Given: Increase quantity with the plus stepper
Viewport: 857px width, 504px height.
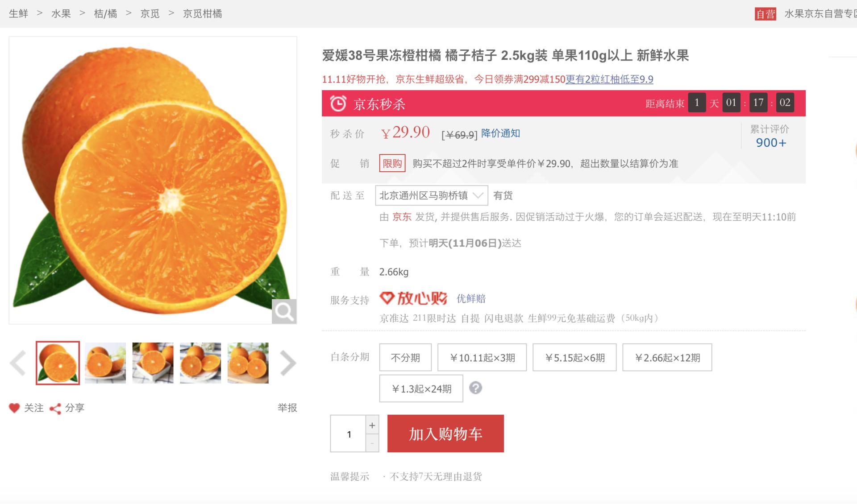Looking at the screenshot, I should (372, 424).
